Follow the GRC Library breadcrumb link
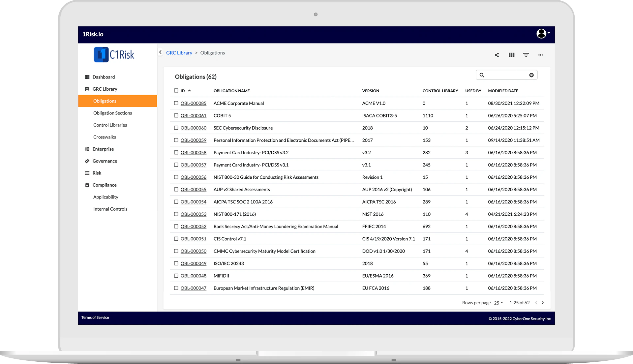Screen dimensions: 633x364 [179, 52]
